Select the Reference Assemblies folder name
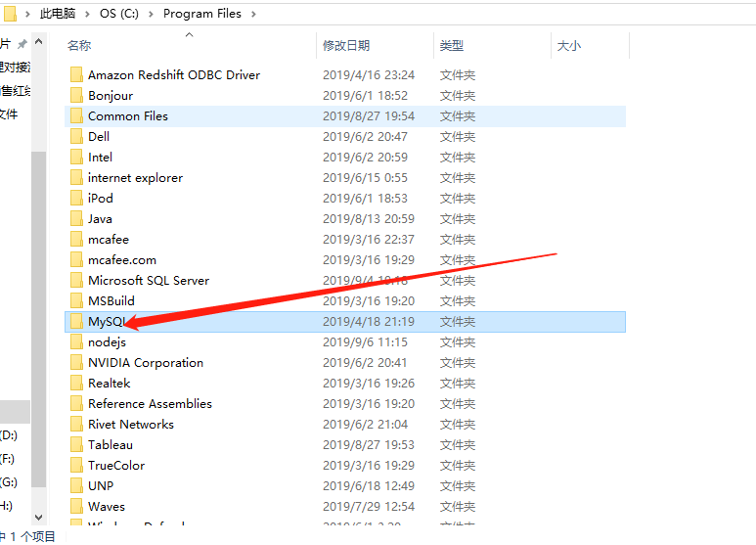This screenshot has width=756, height=545. (x=150, y=404)
